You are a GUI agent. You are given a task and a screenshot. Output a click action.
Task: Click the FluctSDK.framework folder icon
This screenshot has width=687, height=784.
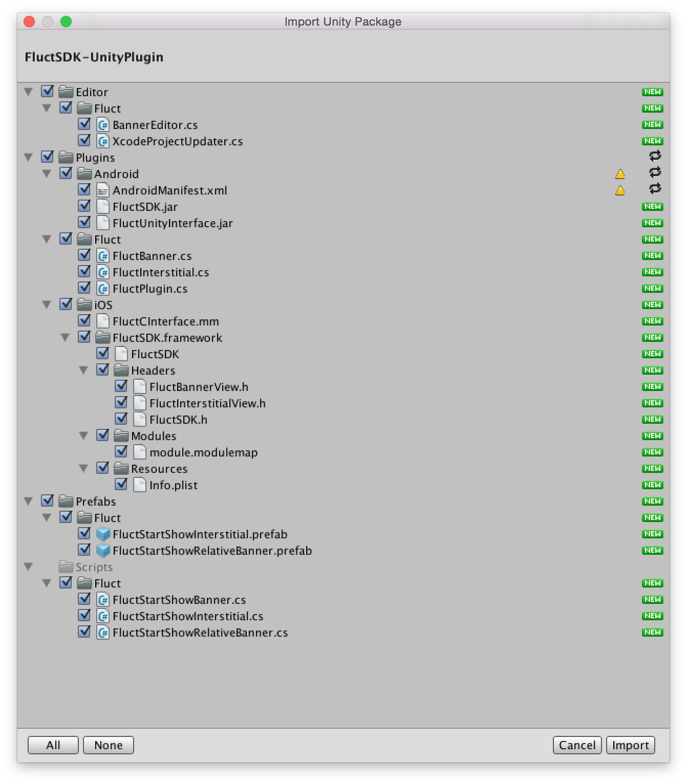[x=103, y=338]
